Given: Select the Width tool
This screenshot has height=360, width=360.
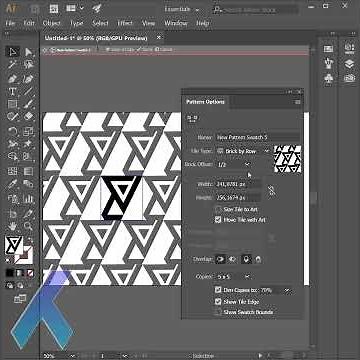Looking at the screenshot, I should pos(13,144).
